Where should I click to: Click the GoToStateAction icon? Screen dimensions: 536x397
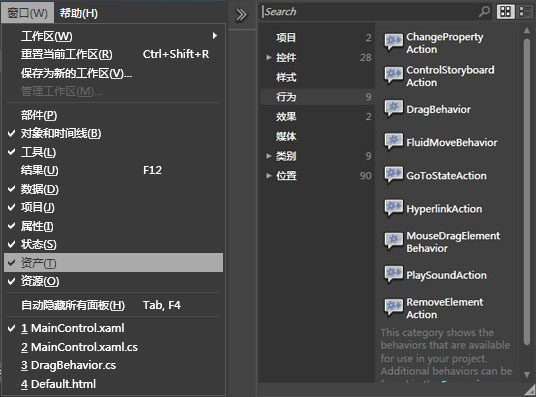coord(393,175)
